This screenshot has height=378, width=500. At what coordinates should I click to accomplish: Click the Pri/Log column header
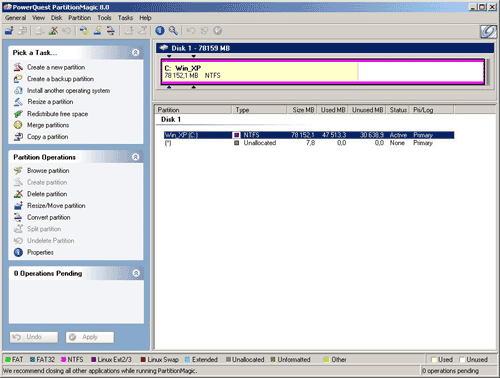point(432,110)
